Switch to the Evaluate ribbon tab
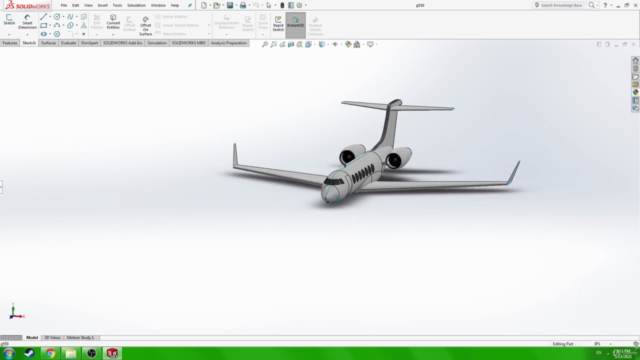Viewport: 640px width, 360px height. (68, 43)
